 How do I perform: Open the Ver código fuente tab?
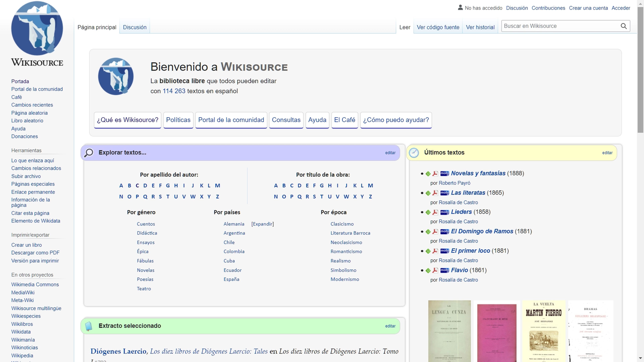pos(438,27)
